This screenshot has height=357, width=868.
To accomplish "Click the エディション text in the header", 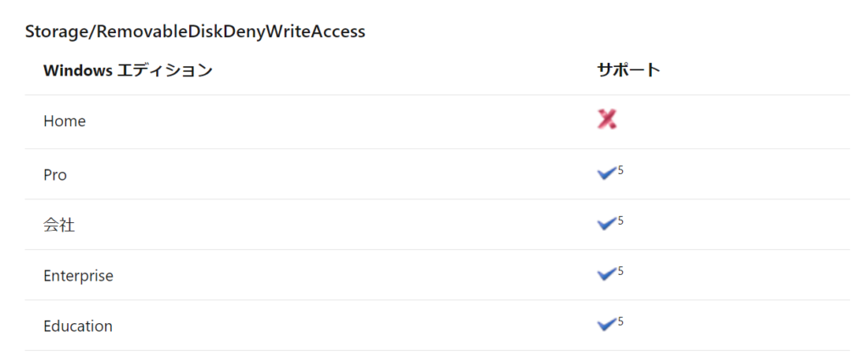I will 166,70.
